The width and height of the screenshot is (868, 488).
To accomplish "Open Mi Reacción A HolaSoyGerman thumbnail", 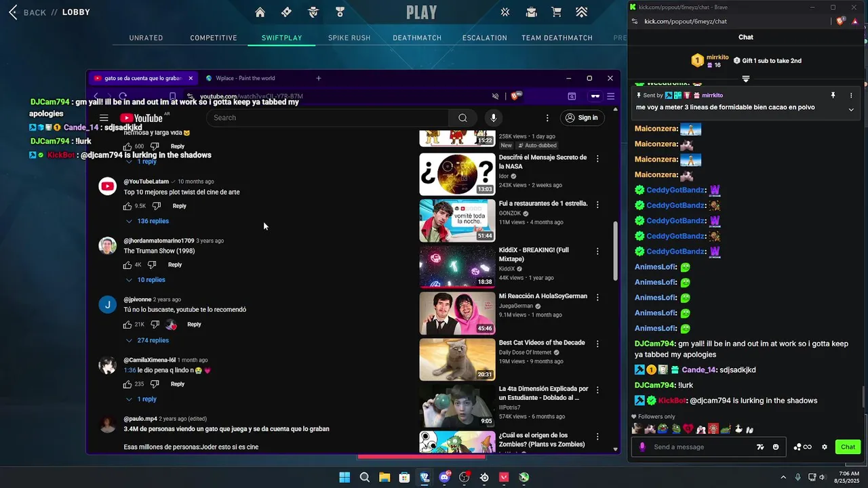I will 457,313.
